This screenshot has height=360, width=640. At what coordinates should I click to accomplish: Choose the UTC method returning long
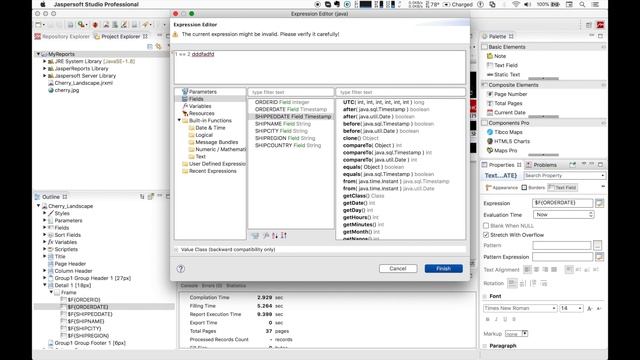coord(383,102)
